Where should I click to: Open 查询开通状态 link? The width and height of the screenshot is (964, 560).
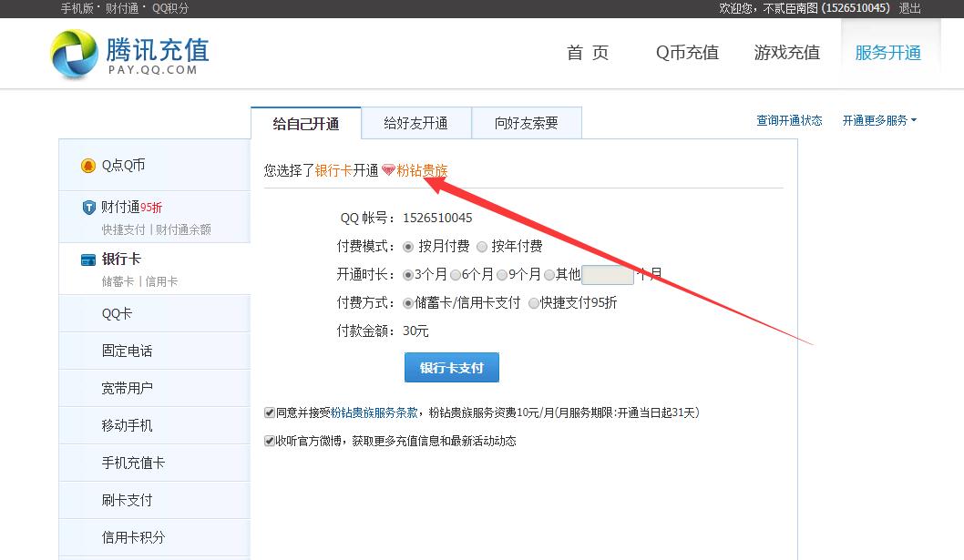[790, 119]
